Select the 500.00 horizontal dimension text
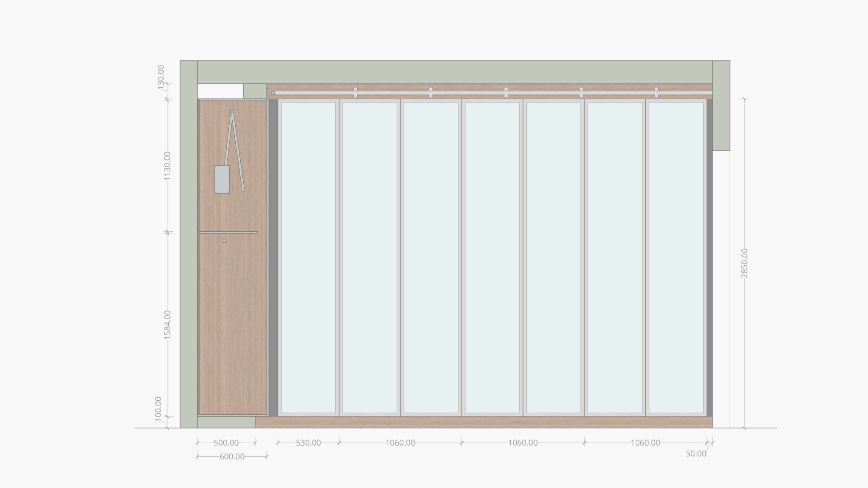The image size is (868, 488). pyautogui.click(x=226, y=443)
